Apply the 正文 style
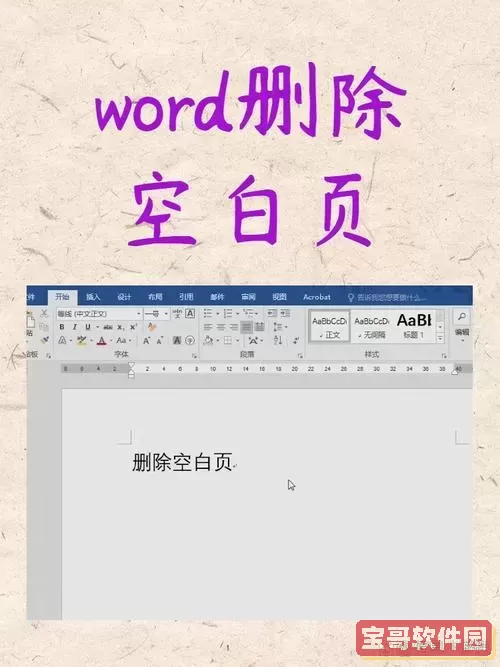This screenshot has height=667, width=500. click(330, 326)
